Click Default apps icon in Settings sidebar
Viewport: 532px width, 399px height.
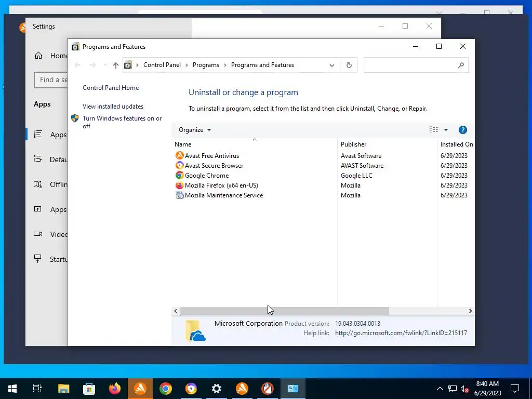point(37,159)
